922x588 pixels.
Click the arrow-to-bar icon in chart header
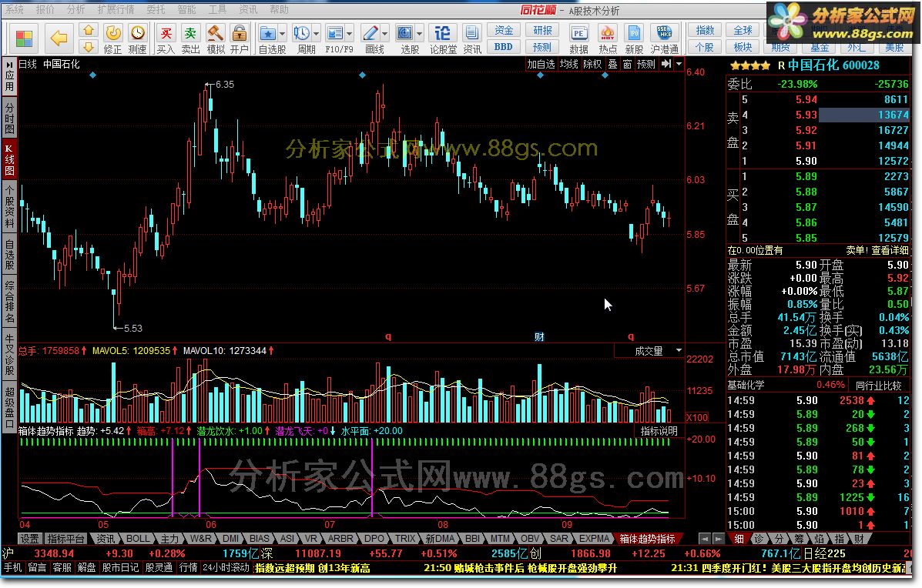pos(666,63)
